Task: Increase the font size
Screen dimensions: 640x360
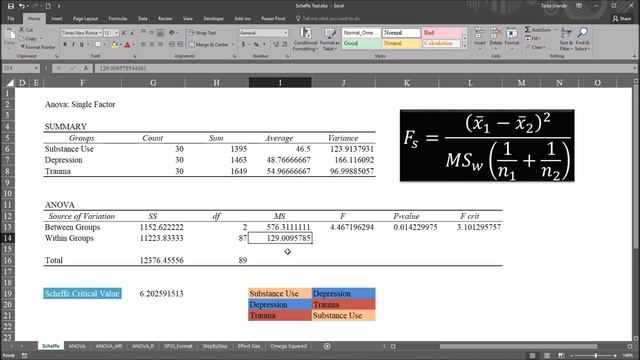Action: (124, 33)
